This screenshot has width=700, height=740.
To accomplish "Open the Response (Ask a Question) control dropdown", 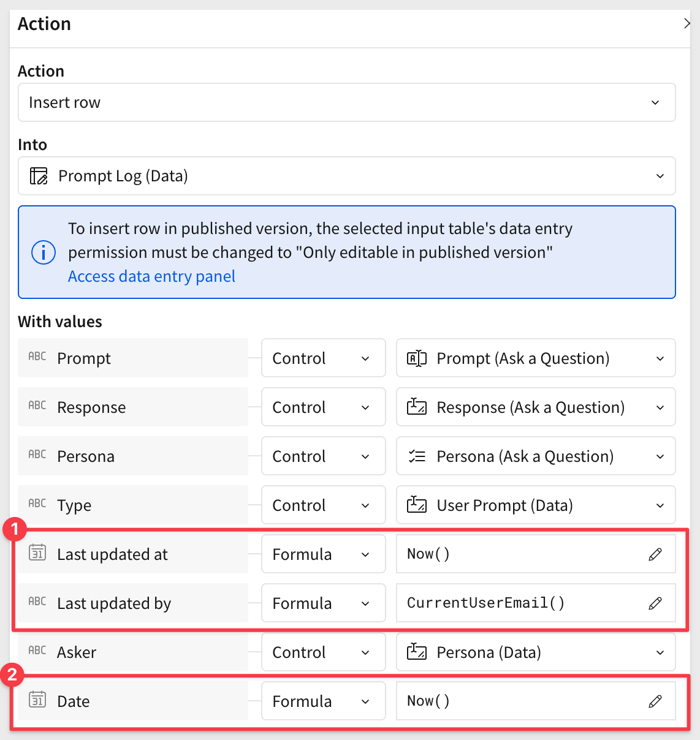I will [536, 407].
